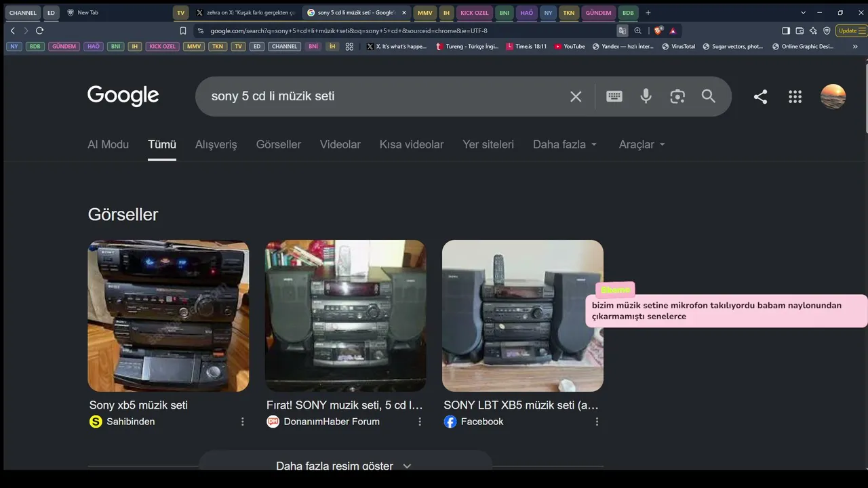Expand the Araçlar dropdown

point(642,144)
